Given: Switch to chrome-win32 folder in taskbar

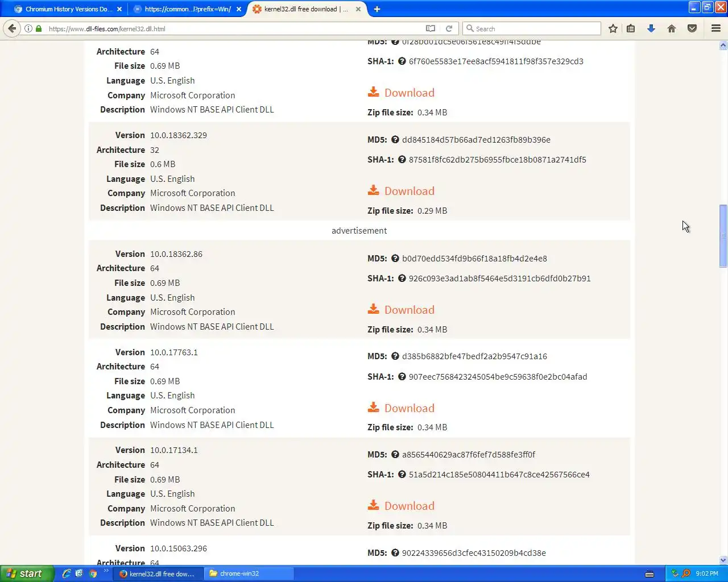Looking at the screenshot, I should pyautogui.click(x=249, y=573).
